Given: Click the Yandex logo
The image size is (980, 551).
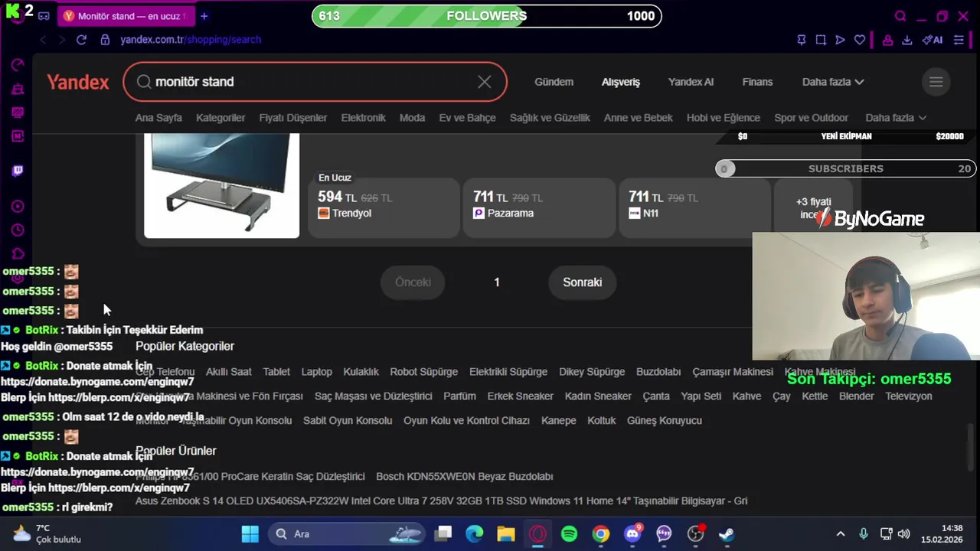Looking at the screenshot, I should [x=78, y=82].
